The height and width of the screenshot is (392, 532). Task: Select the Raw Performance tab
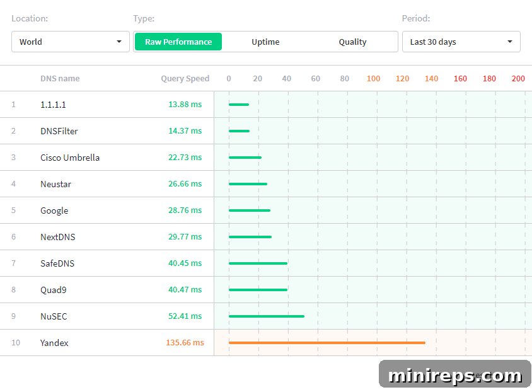tap(178, 42)
